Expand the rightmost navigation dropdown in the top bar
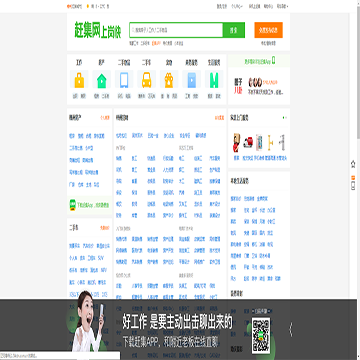Image resolution: width=360 pixels, height=360 pixels. point(282,6)
